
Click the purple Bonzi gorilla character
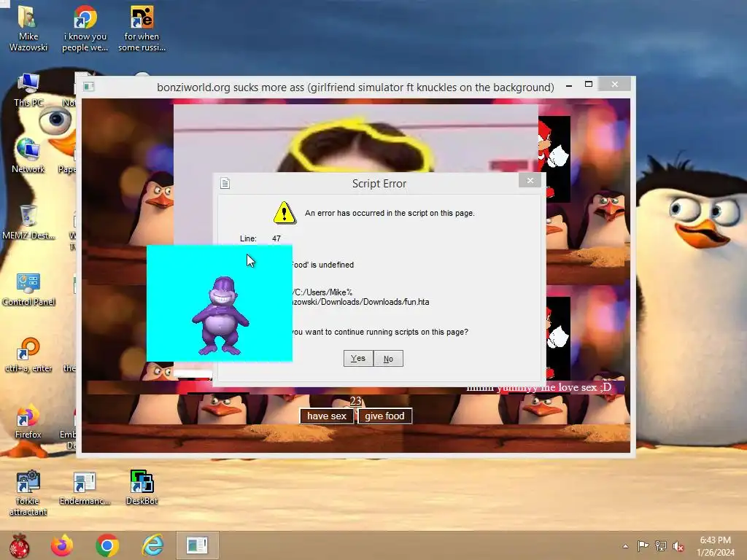[220, 316]
